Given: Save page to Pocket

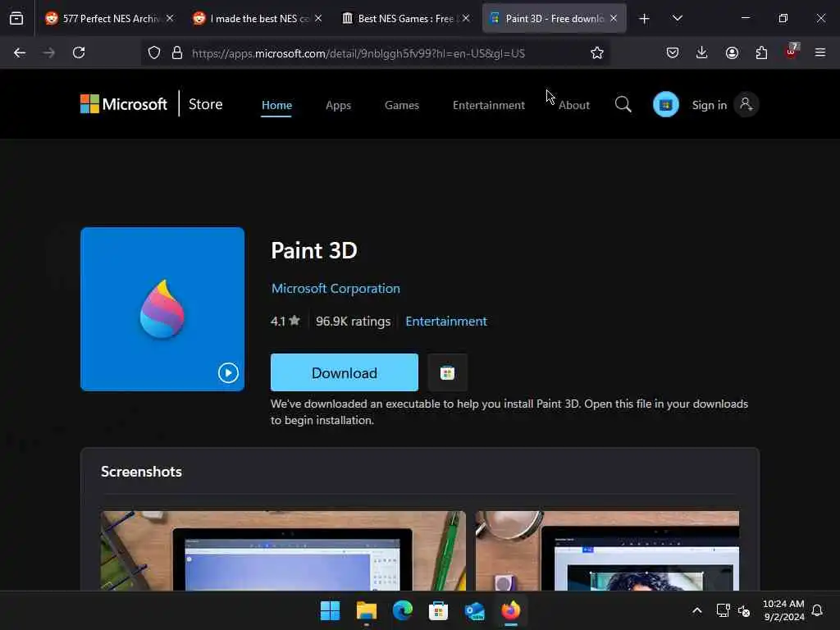Looking at the screenshot, I should pyautogui.click(x=673, y=52).
